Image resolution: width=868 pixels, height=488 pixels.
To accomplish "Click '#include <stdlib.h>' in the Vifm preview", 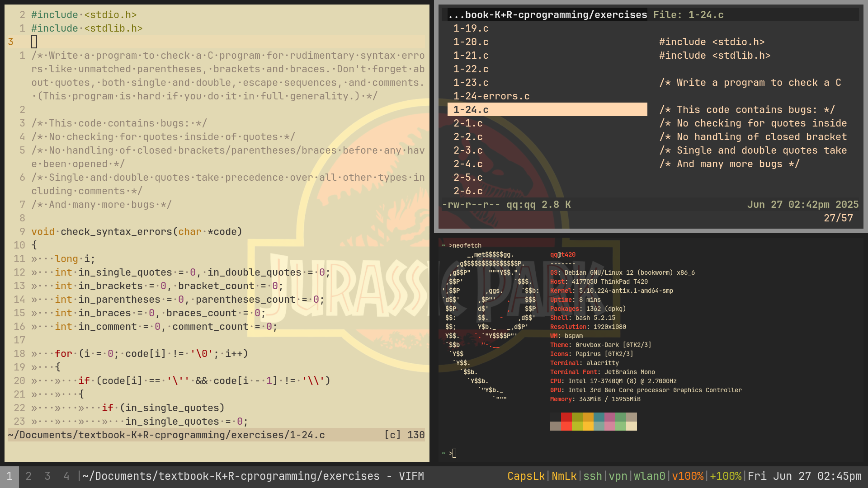I will [x=715, y=56].
